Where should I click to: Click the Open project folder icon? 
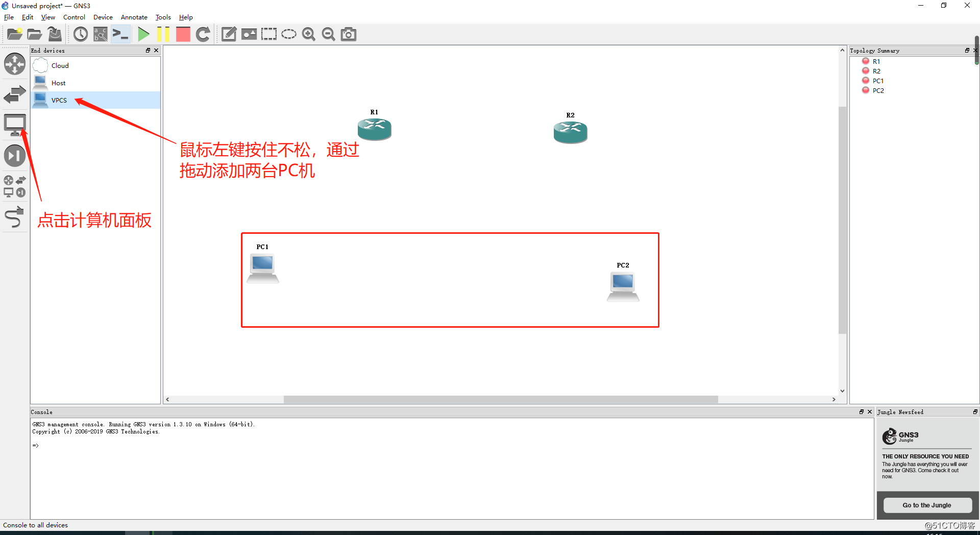click(x=35, y=34)
